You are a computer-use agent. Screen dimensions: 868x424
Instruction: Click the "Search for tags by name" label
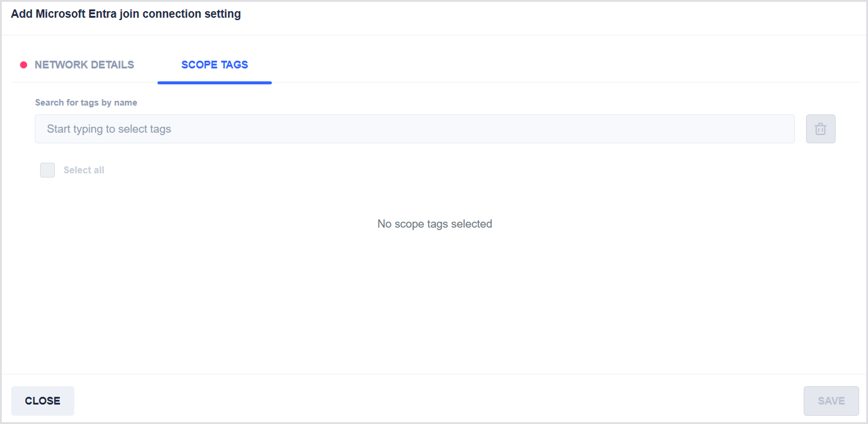click(86, 103)
